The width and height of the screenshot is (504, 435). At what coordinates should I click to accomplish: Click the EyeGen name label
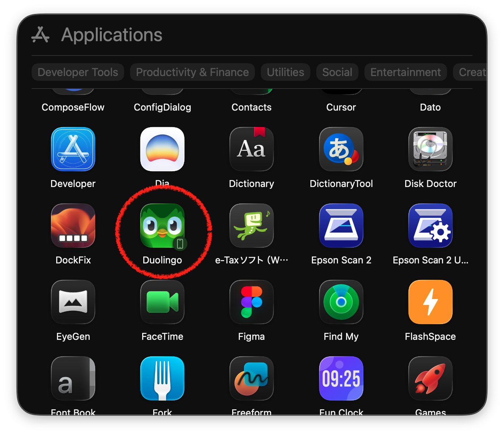(x=73, y=337)
